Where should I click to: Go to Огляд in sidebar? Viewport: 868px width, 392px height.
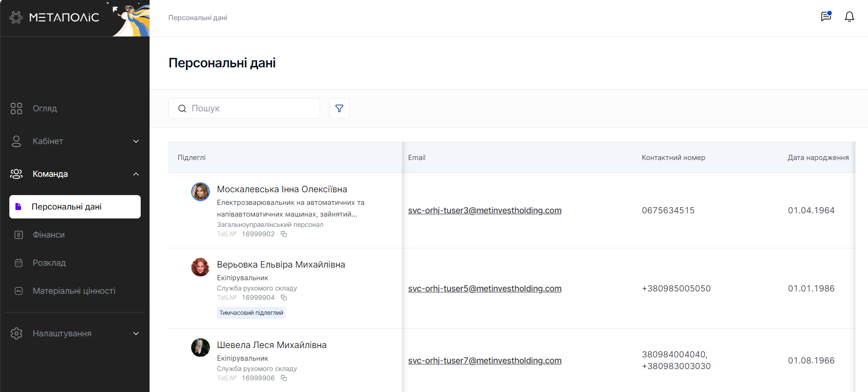pos(45,109)
